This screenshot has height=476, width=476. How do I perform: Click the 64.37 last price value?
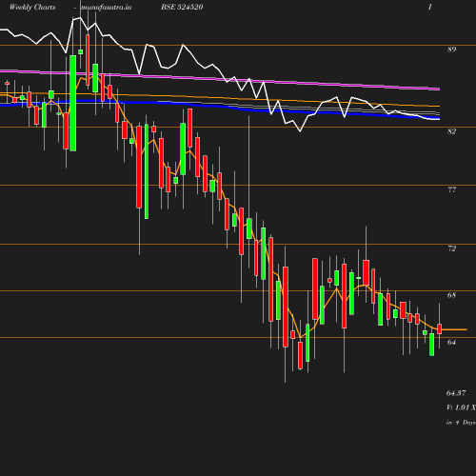click(x=456, y=393)
